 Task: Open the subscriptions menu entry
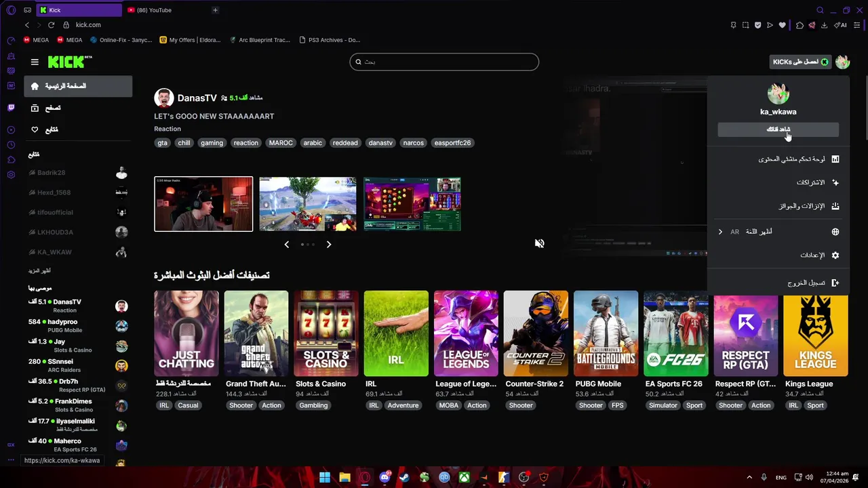pos(778,182)
